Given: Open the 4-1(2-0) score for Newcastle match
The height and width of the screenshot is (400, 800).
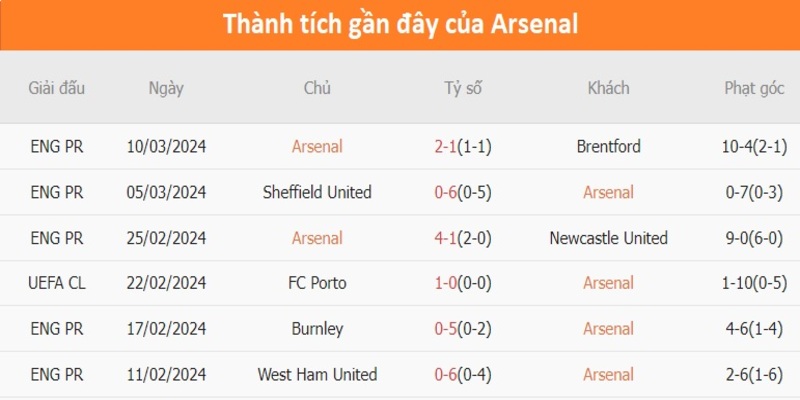Looking at the screenshot, I should click(463, 238).
